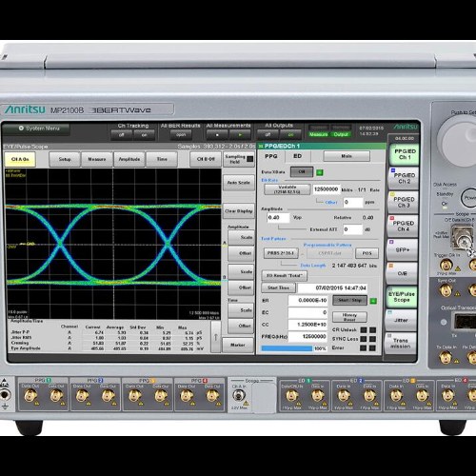This screenshot has width=476, height=476.
Task: Select PPG/ED Ch 1 side button
Action: pos(405,154)
